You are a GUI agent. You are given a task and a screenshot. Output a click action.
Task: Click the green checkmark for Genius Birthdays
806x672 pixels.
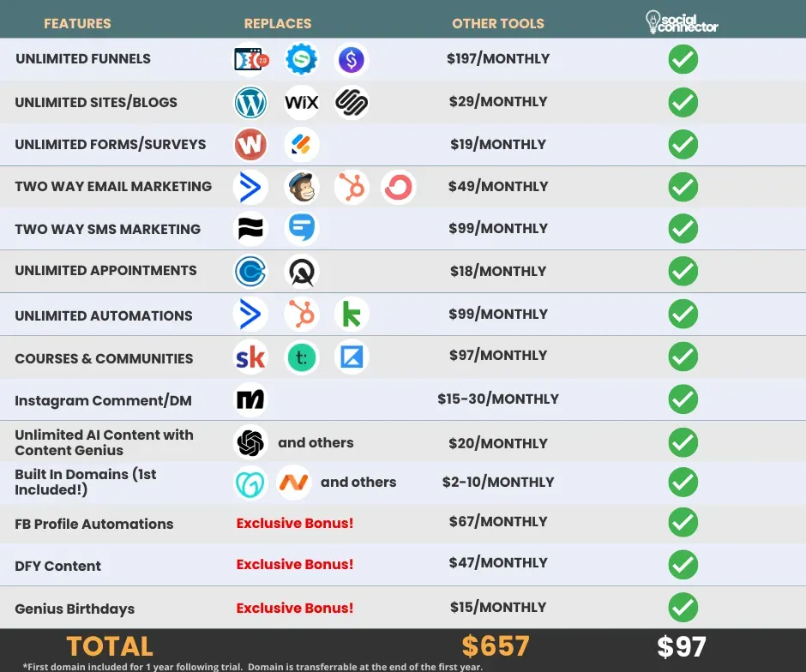pos(683,607)
